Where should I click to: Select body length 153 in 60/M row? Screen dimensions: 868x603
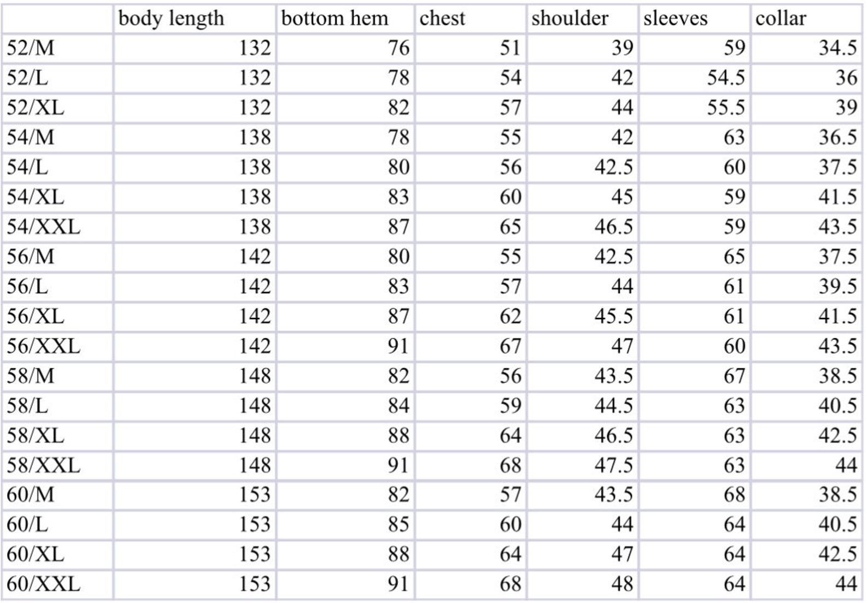(x=255, y=495)
